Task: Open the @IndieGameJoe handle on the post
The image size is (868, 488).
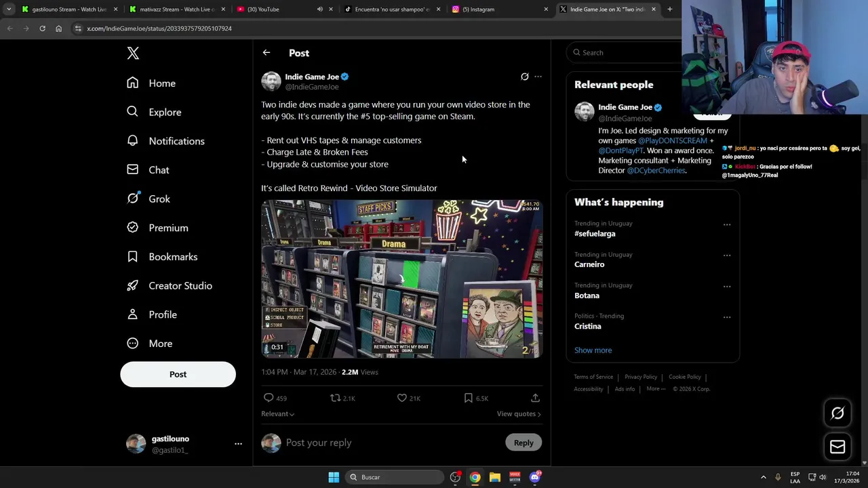Action: point(312,87)
